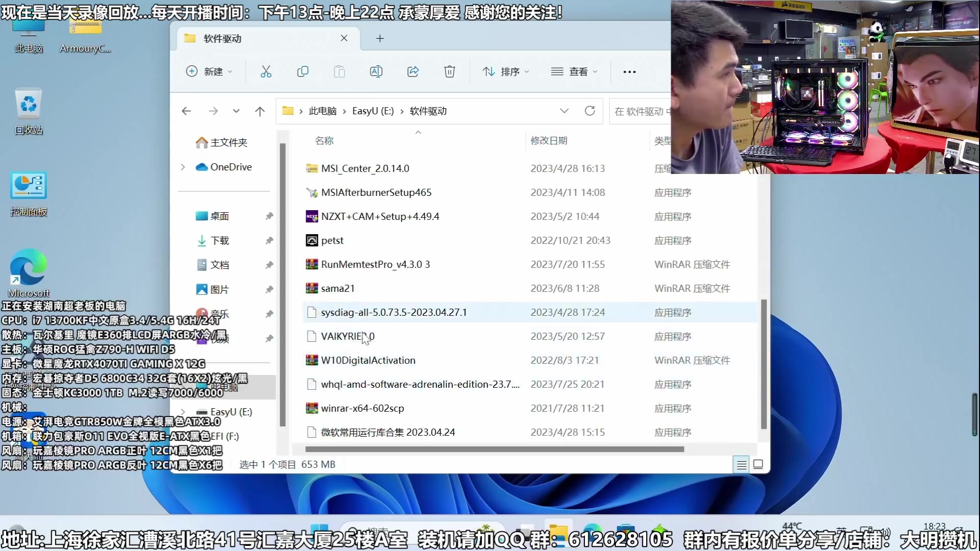The image size is (980, 551).
Task: Open the 查看 view dropdown
Action: coord(574,71)
